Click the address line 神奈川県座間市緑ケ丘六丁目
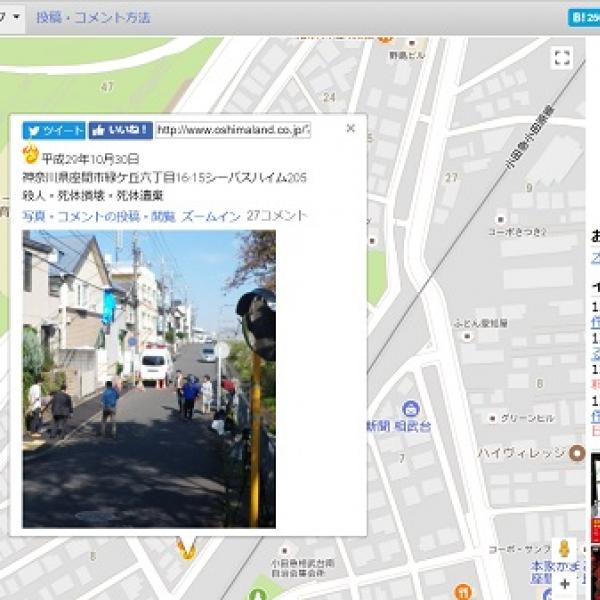 tap(165, 178)
